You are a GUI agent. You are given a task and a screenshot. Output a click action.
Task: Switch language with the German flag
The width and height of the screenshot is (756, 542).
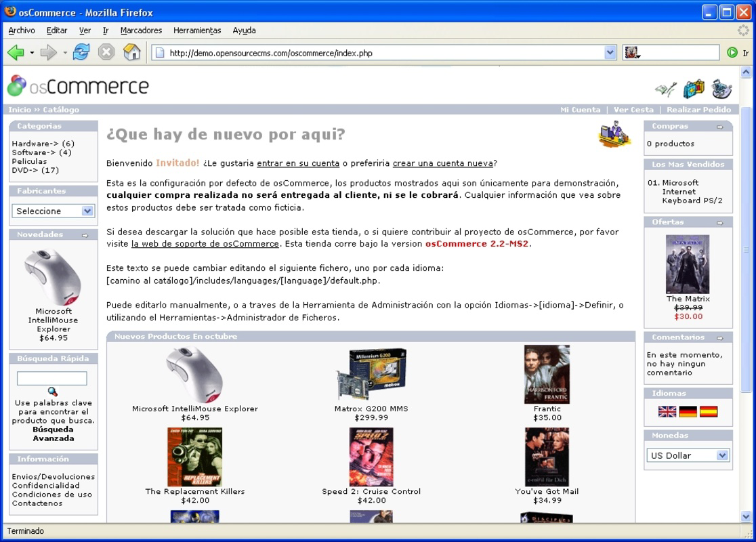688,411
